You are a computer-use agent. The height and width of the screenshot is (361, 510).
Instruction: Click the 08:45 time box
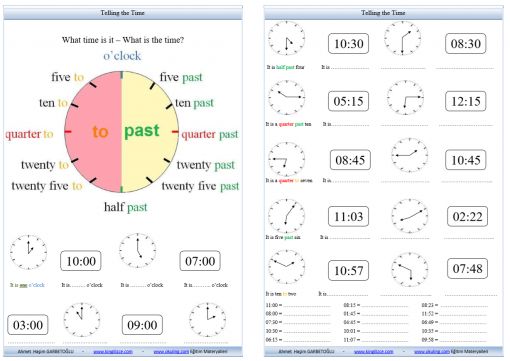click(350, 160)
